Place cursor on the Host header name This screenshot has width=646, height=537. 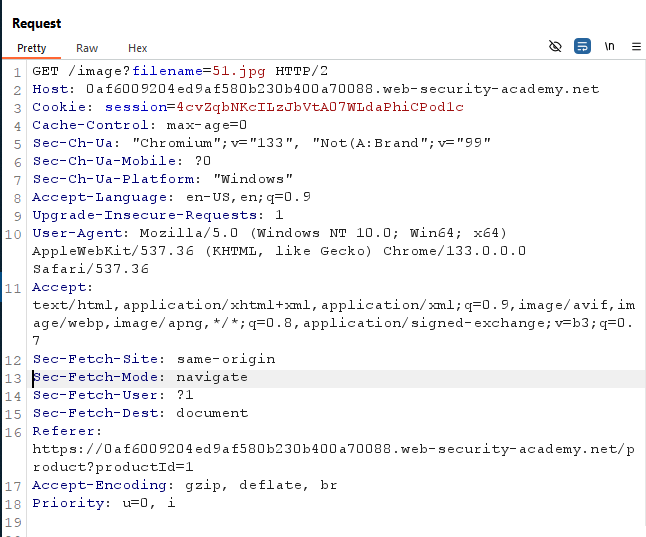52,89
